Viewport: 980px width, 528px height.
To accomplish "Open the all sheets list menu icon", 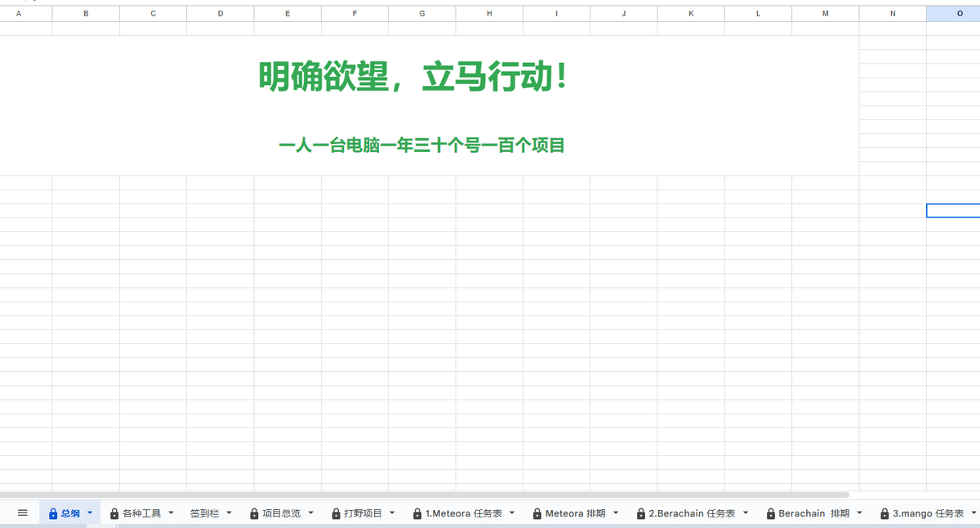I will click(23, 513).
